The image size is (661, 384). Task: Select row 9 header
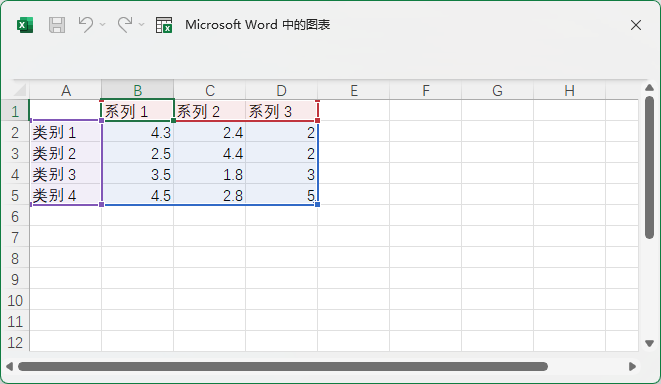[15, 279]
